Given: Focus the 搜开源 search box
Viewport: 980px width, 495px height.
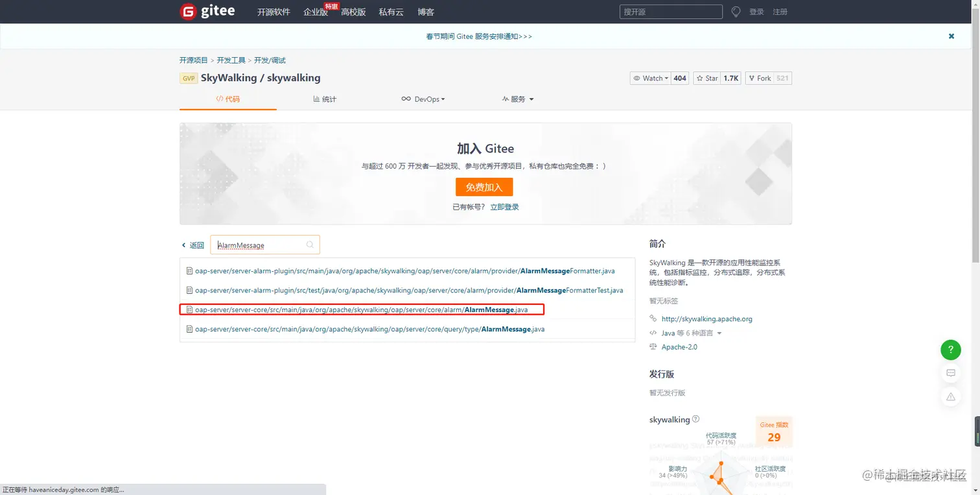Looking at the screenshot, I should coord(671,12).
